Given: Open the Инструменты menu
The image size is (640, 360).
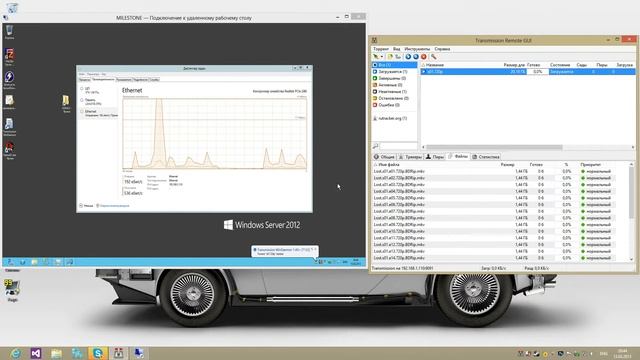Looking at the screenshot, I should tap(417, 49).
